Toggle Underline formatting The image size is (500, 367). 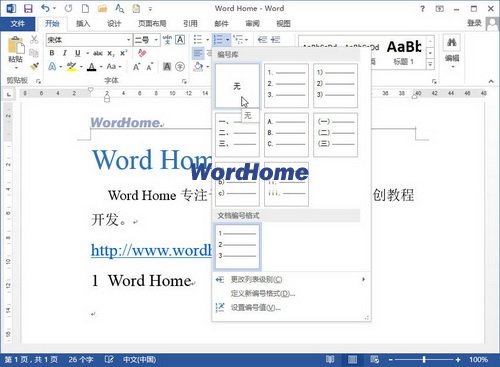pos(78,53)
